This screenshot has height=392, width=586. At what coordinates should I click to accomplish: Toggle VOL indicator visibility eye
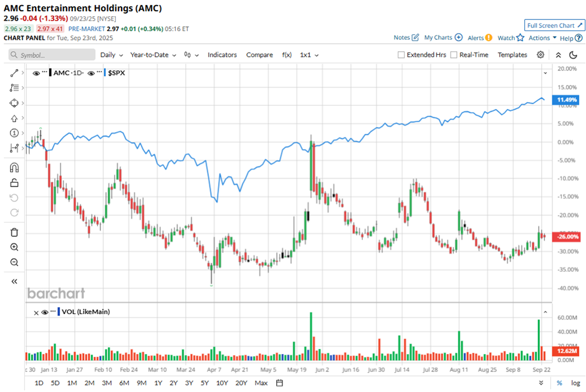coord(45,312)
